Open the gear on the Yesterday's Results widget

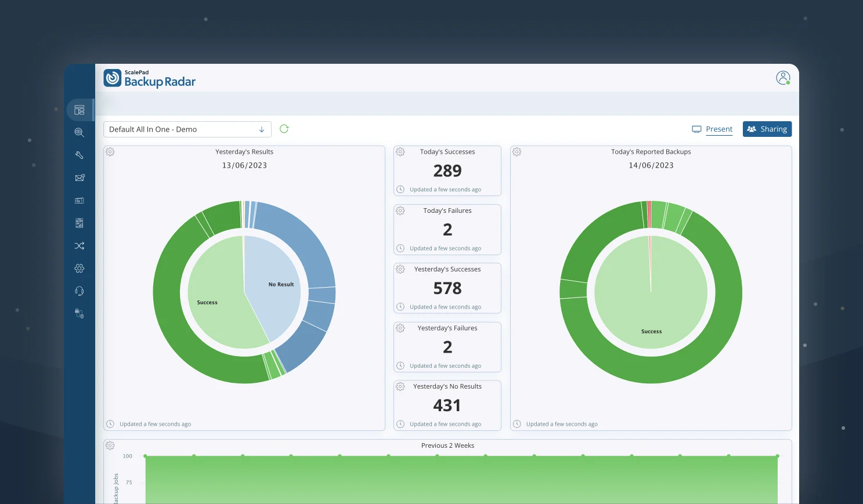(110, 151)
